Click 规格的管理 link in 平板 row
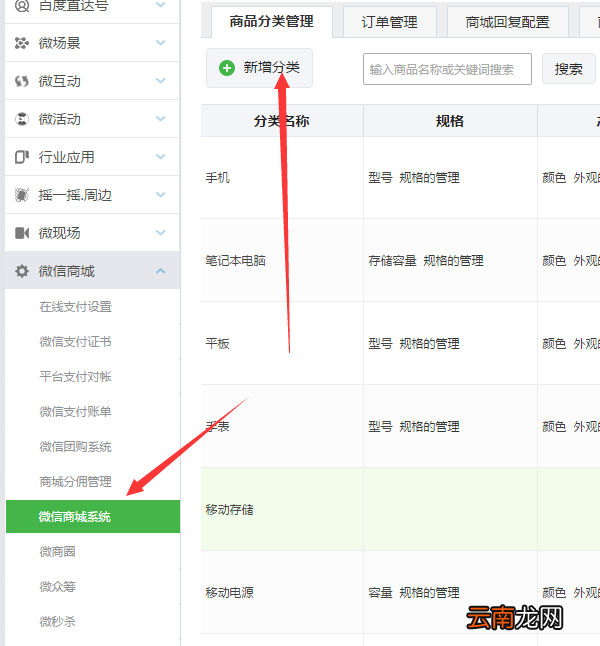Viewport: 600px width, 646px height. coord(429,344)
